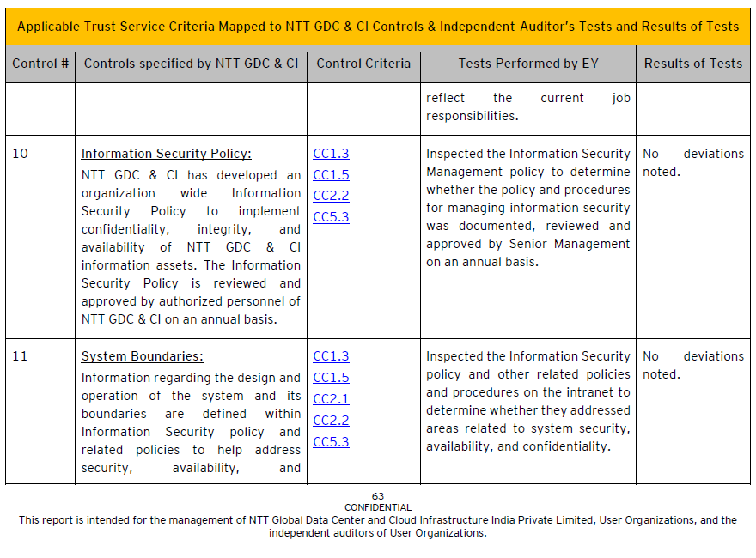Click the "System Boundaries:" underlined heading
Viewport: 756px width, 558px height.
(x=142, y=356)
